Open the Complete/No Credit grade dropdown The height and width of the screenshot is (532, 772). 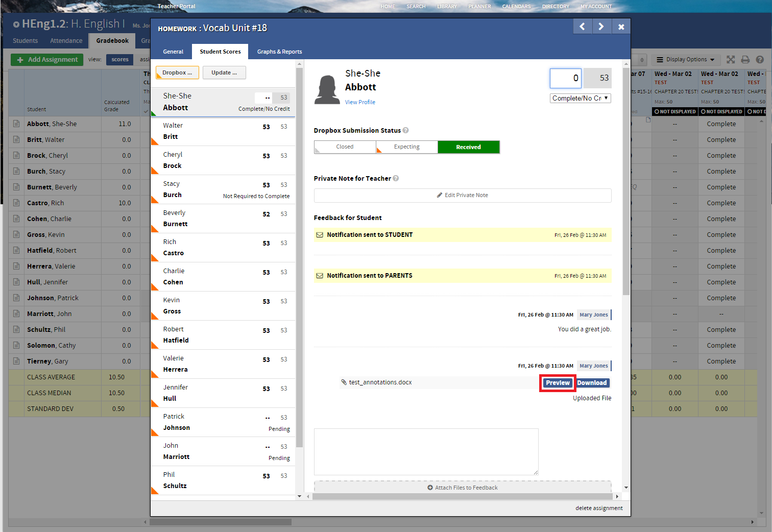pos(580,98)
